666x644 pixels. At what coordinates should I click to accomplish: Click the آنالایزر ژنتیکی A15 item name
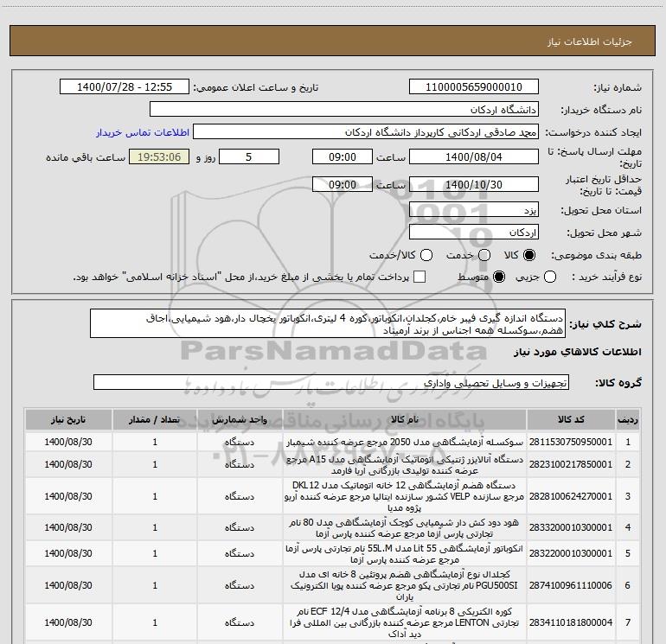405,465
